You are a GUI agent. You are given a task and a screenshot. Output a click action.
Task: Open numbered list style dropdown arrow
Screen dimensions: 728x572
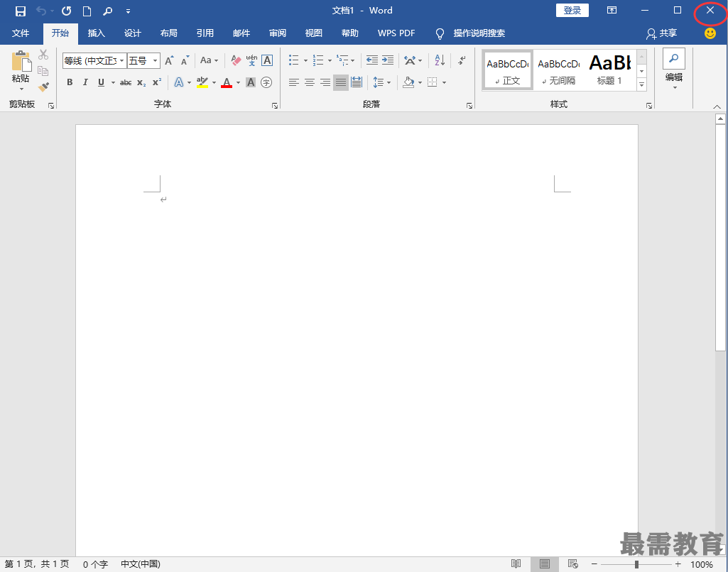pos(330,61)
